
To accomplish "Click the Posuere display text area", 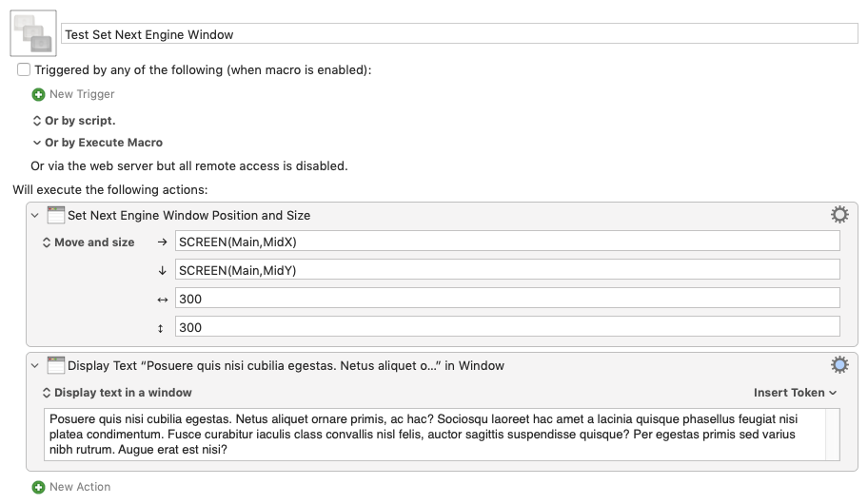I will click(442, 435).
